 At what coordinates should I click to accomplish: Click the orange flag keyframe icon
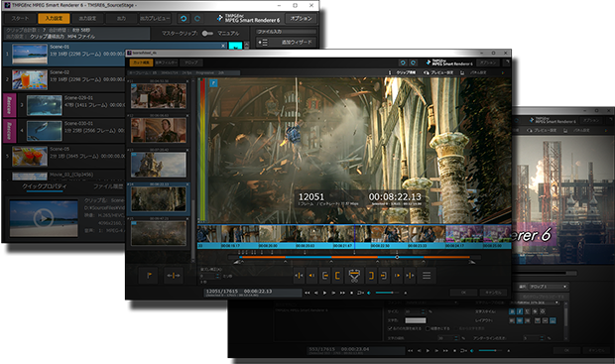pos(150,276)
